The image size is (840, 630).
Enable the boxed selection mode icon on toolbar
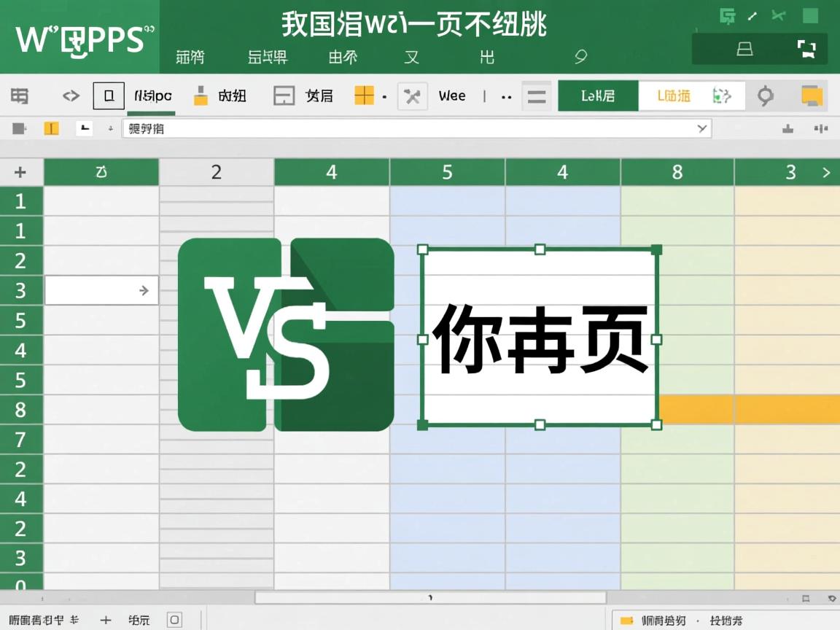pyautogui.click(x=109, y=96)
